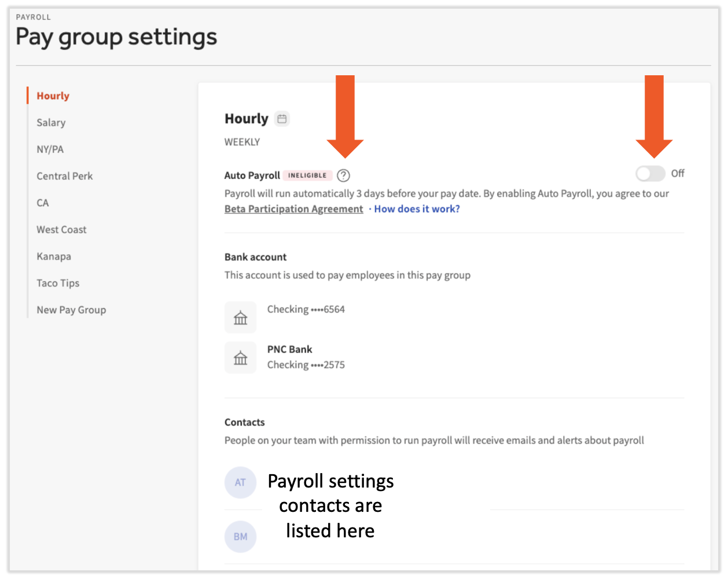
Task: Select New Pay Group in sidebar
Action: tap(71, 310)
